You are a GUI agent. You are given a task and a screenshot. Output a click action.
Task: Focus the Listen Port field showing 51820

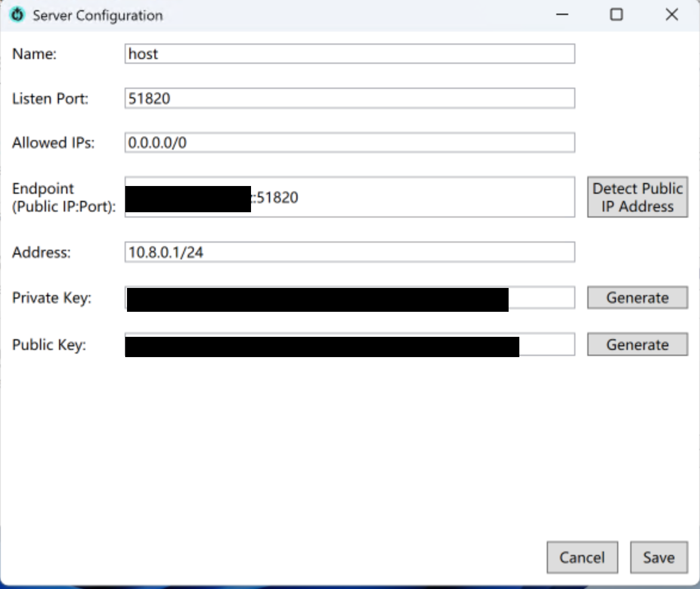(349, 98)
